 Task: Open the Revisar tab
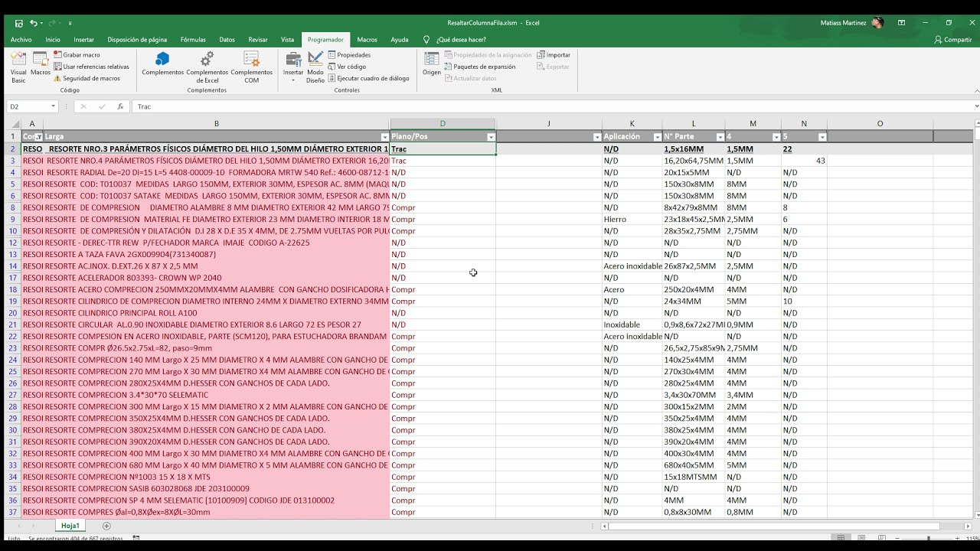click(x=258, y=40)
